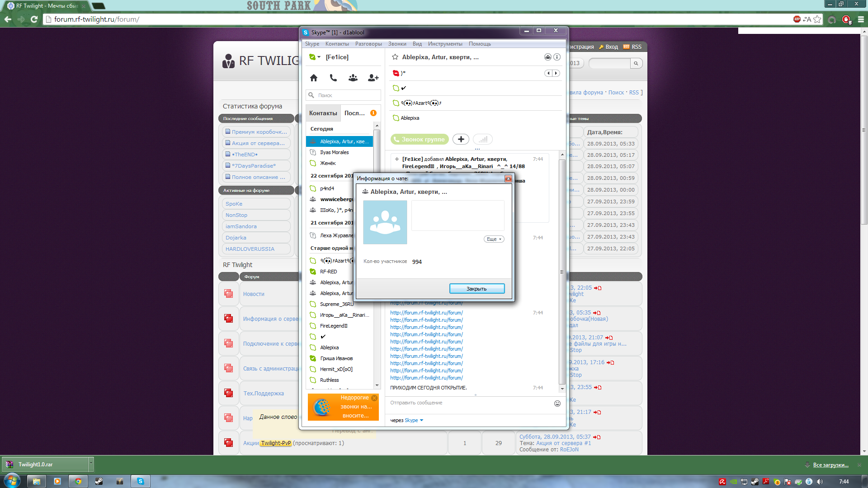Click the Все загрузки link in the download bar

[830, 465]
